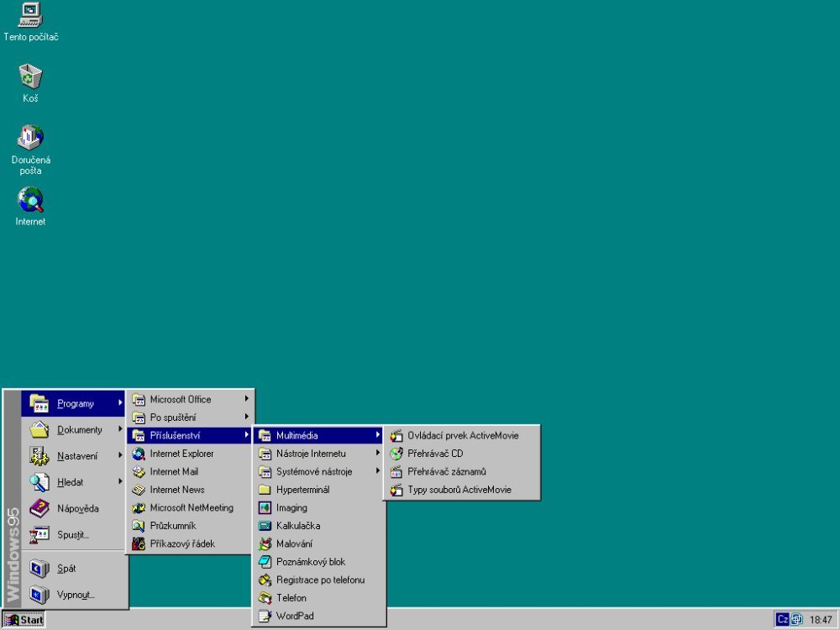The image size is (840, 630).
Task: Expand Nastavení using its arrow
Action: point(120,454)
